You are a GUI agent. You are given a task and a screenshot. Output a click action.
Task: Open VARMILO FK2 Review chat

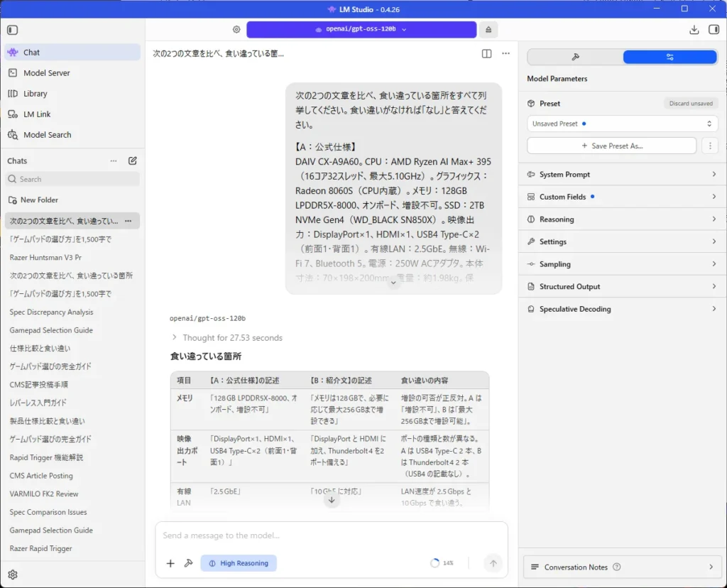72,494
